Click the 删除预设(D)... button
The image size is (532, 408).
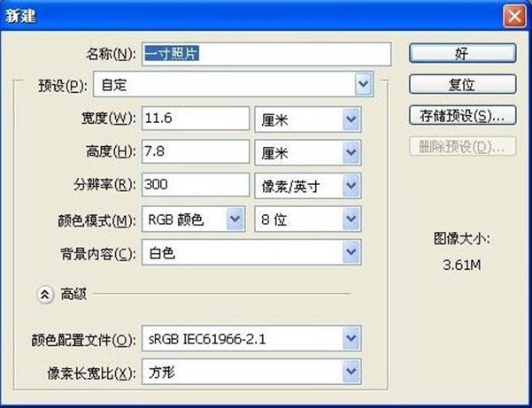point(462,146)
